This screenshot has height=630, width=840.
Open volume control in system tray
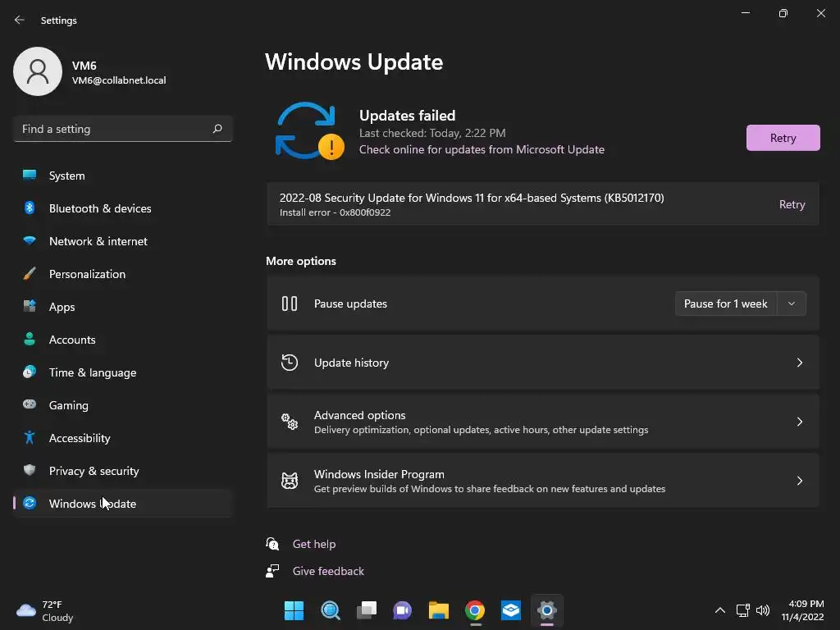[x=763, y=610]
